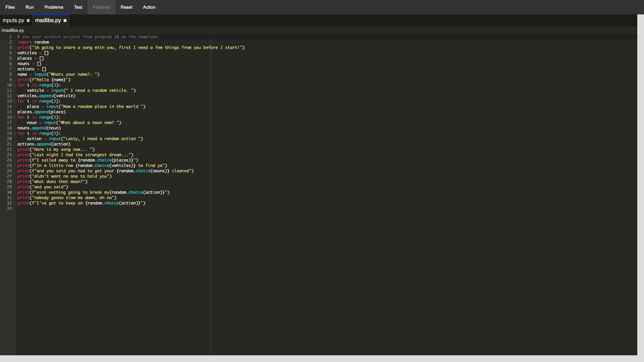Viewport: 644px width, 362px height.
Task: Open the Problems menu
Action: click(54, 7)
